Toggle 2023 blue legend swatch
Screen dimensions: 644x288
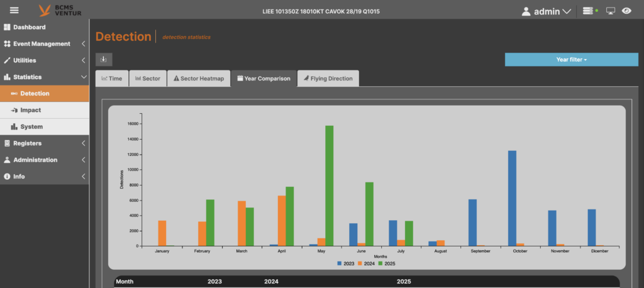339,263
